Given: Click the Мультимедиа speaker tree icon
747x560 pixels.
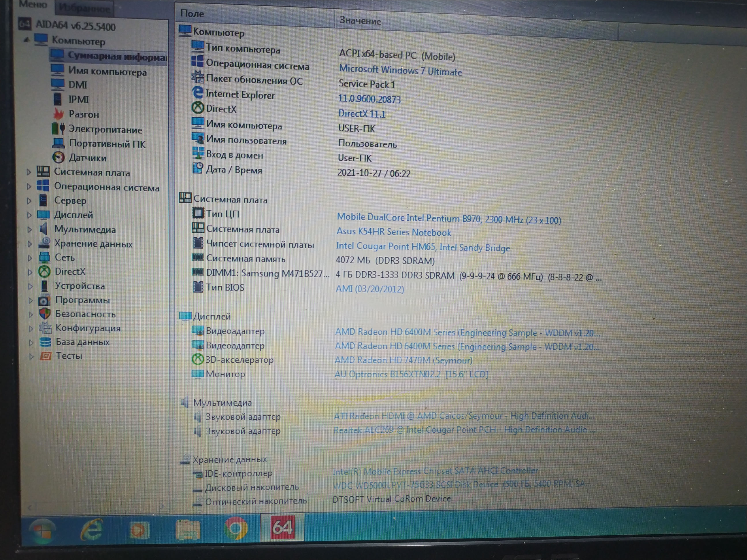Looking at the screenshot, I should [x=44, y=229].
